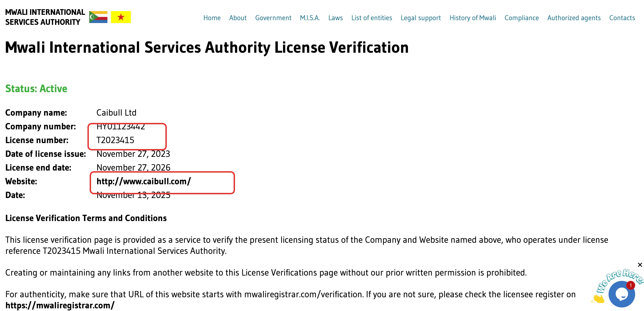The width and height of the screenshot is (644, 311).
Task: Go to Legal support
Action: (x=421, y=18)
